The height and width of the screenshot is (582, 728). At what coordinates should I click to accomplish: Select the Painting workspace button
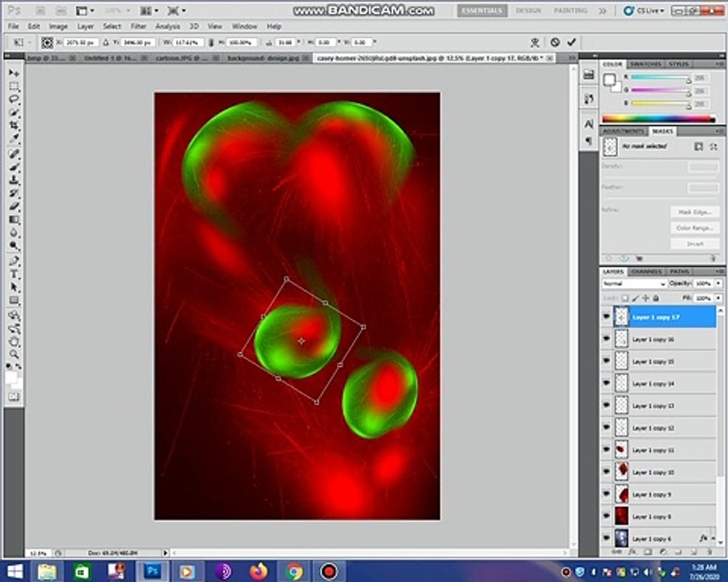tap(570, 11)
